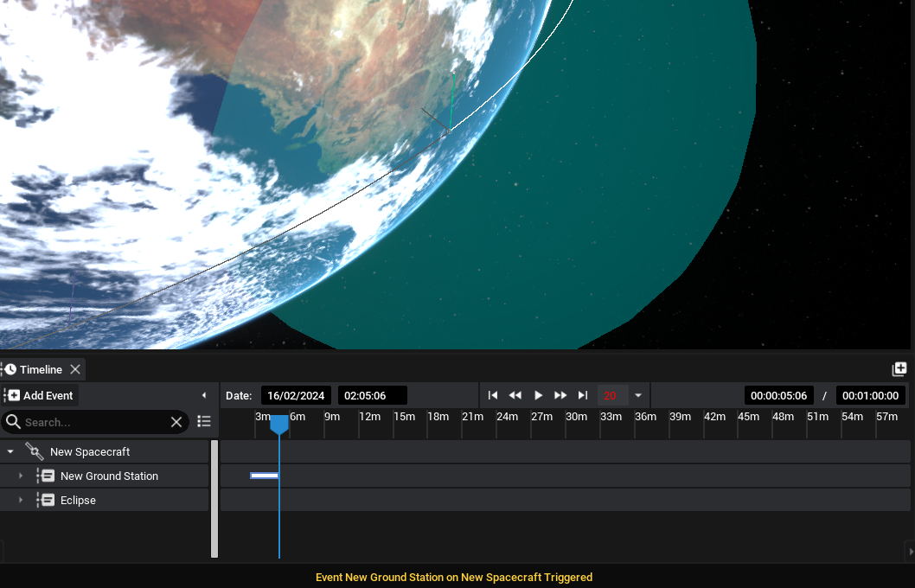Expand the New Ground Station event
The width and height of the screenshot is (915, 588).
point(21,476)
